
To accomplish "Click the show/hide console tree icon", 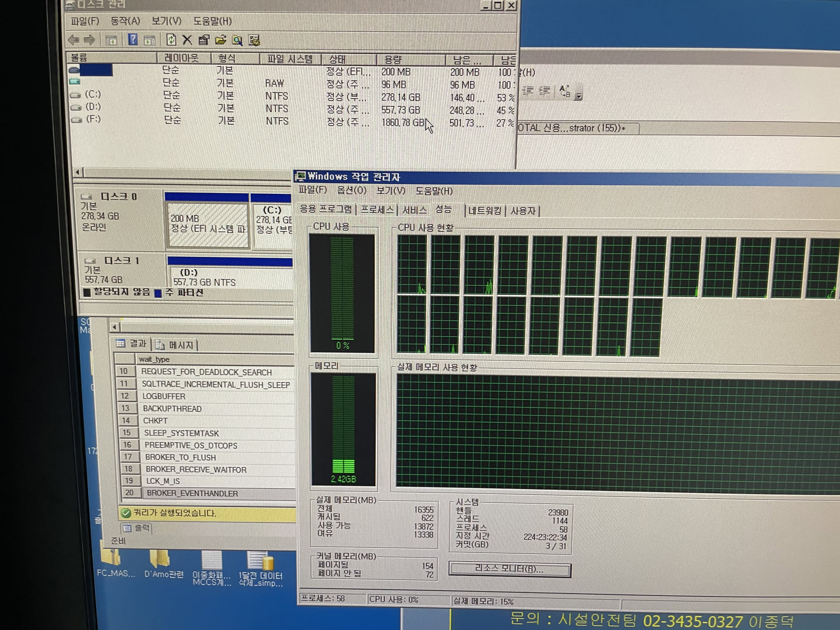I will click(111, 40).
